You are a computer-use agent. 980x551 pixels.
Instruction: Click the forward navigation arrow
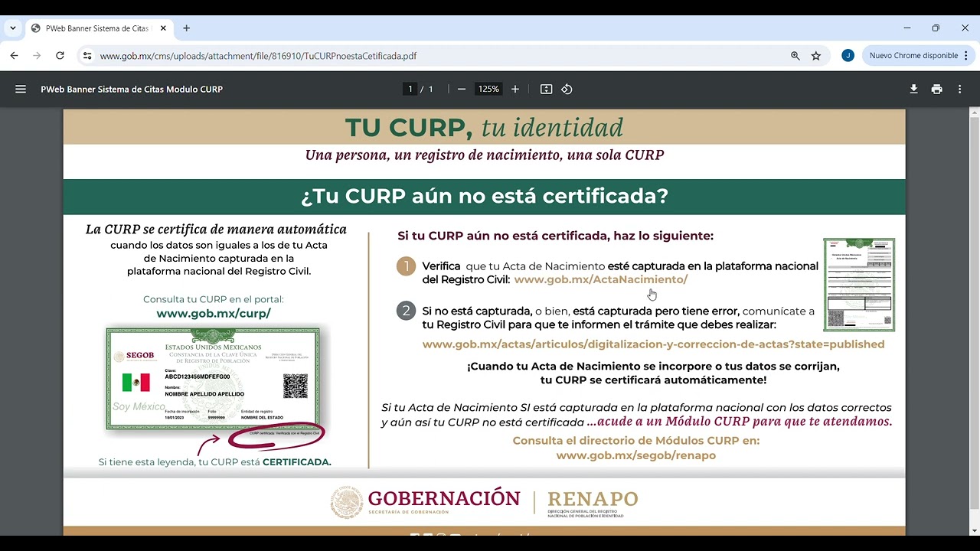37,56
